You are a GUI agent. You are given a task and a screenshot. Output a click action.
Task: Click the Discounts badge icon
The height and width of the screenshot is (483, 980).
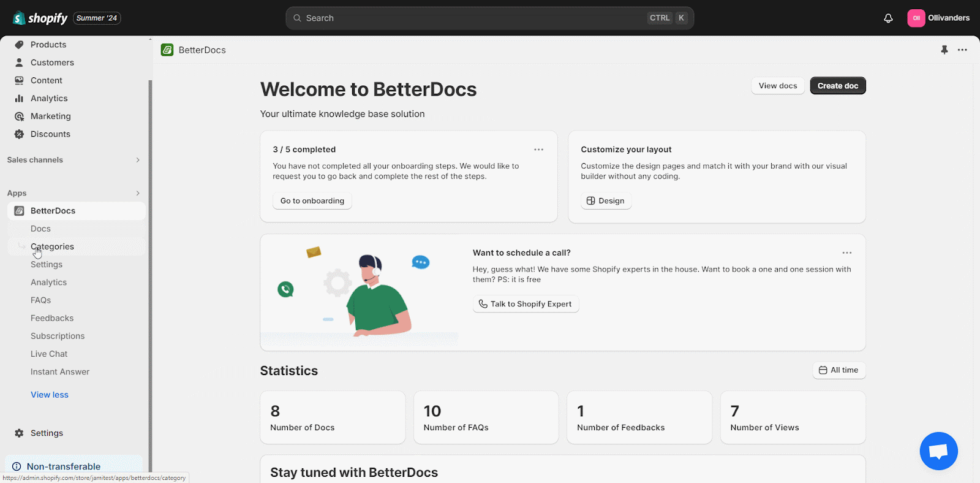click(19, 134)
